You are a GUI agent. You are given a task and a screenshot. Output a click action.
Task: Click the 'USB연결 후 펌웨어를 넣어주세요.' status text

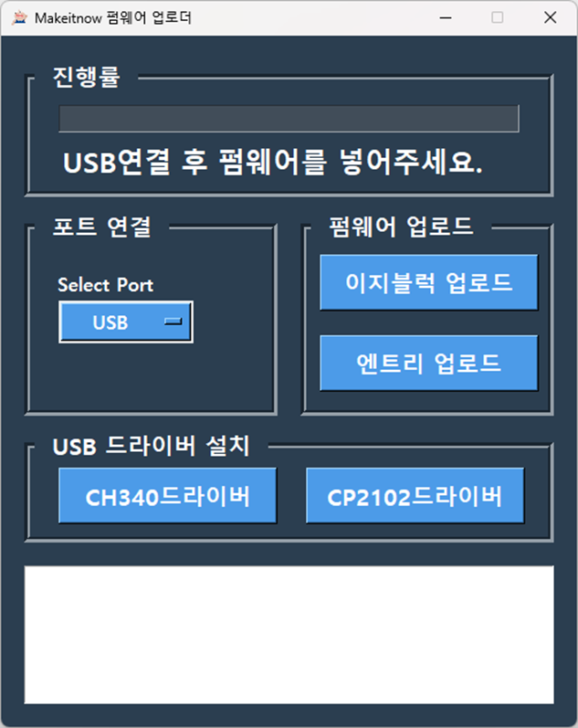tap(273, 163)
